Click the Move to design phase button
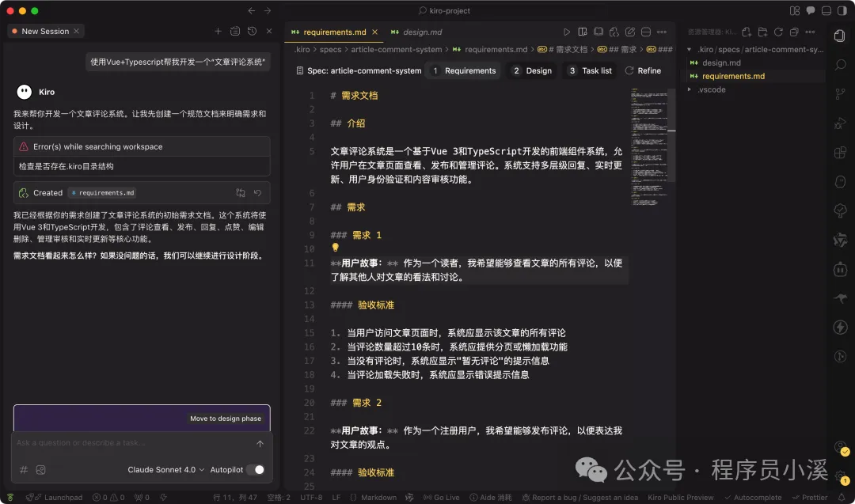The width and height of the screenshot is (855, 504). (x=227, y=419)
